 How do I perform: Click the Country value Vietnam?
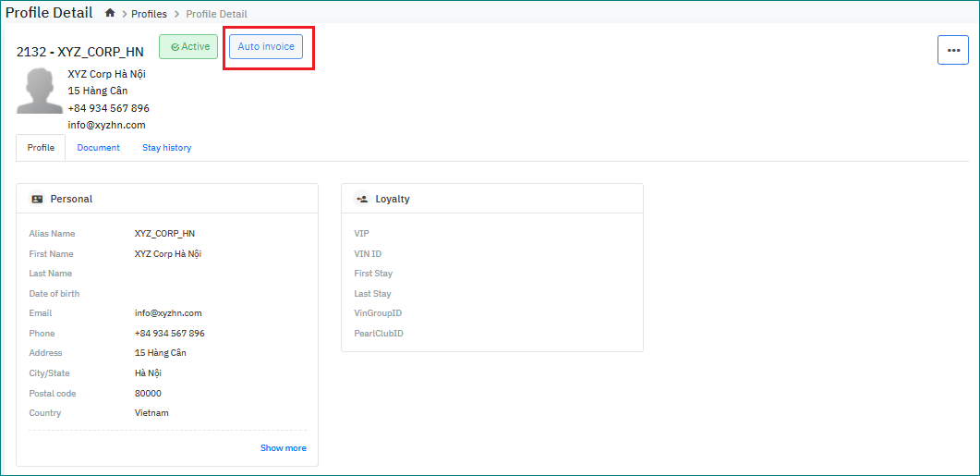pos(151,413)
